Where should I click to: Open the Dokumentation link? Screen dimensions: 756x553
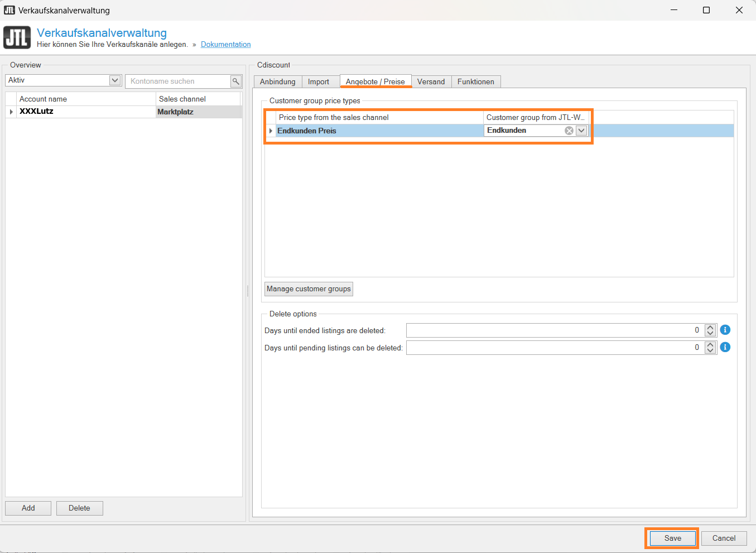click(x=225, y=45)
